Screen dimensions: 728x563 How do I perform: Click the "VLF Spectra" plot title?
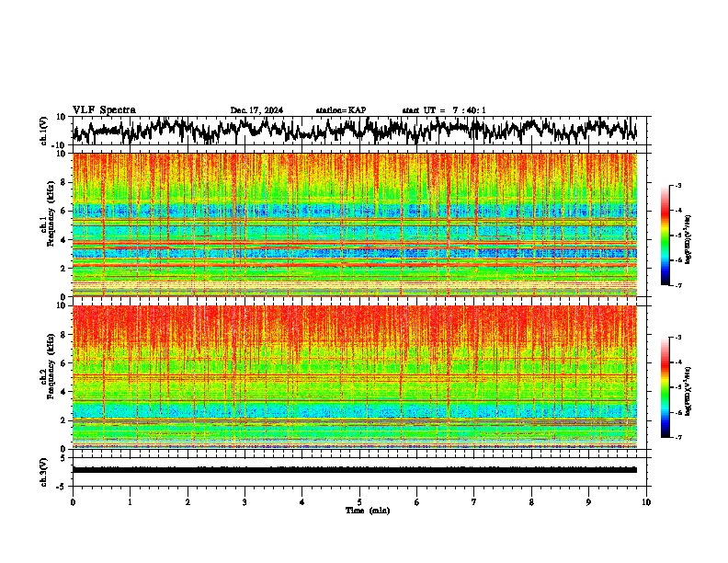pyautogui.click(x=104, y=110)
